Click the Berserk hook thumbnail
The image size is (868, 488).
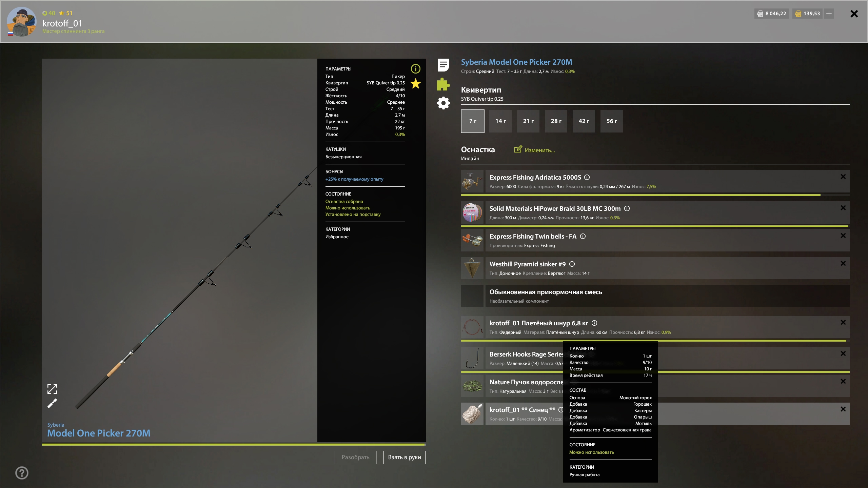pos(472,358)
